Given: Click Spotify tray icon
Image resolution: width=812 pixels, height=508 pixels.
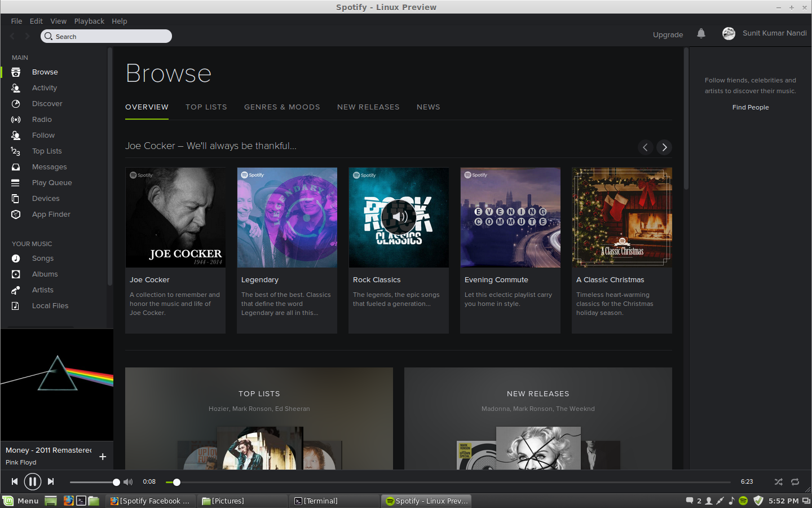Looking at the screenshot, I should click(x=743, y=501).
